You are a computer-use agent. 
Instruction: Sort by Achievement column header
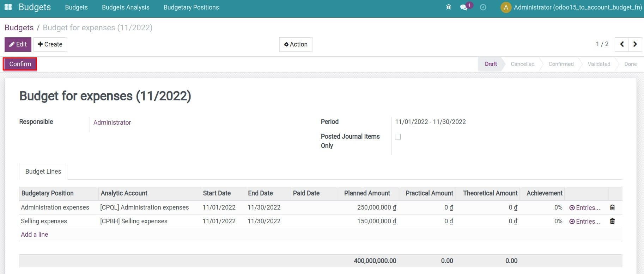click(542, 193)
